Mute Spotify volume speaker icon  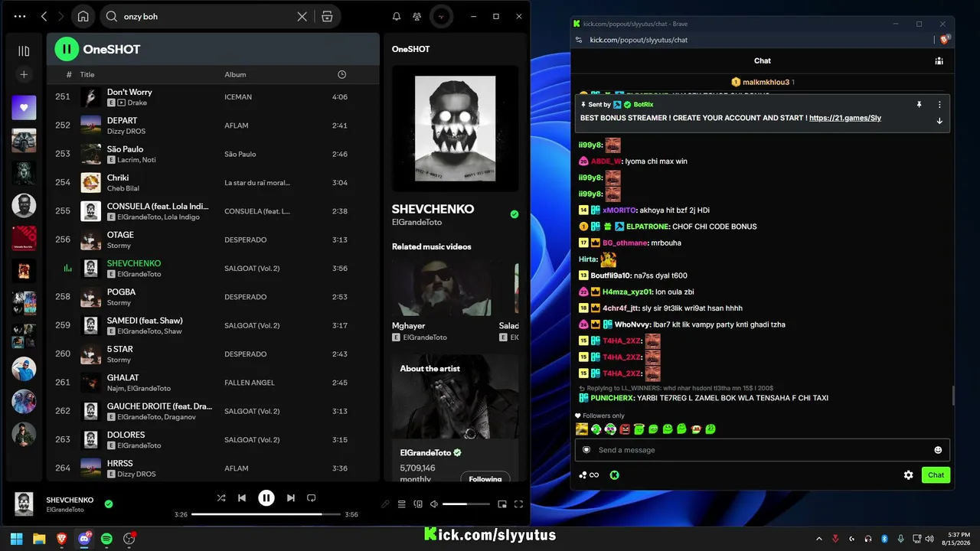coord(434,504)
